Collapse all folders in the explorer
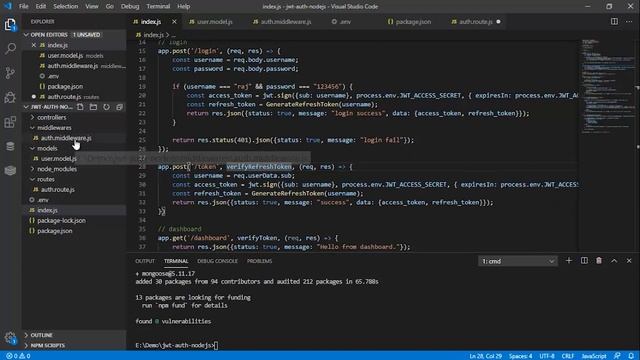Viewport: 640px width, 360px height. [x=120, y=107]
